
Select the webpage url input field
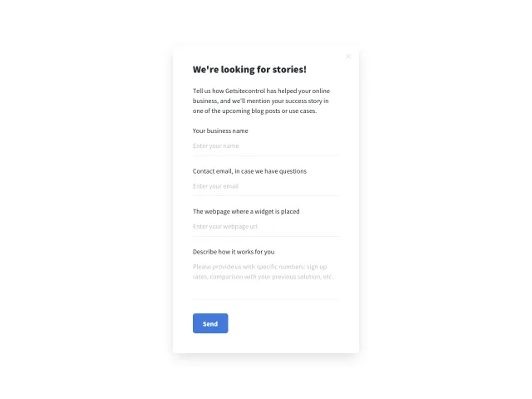[x=266, y=227]
